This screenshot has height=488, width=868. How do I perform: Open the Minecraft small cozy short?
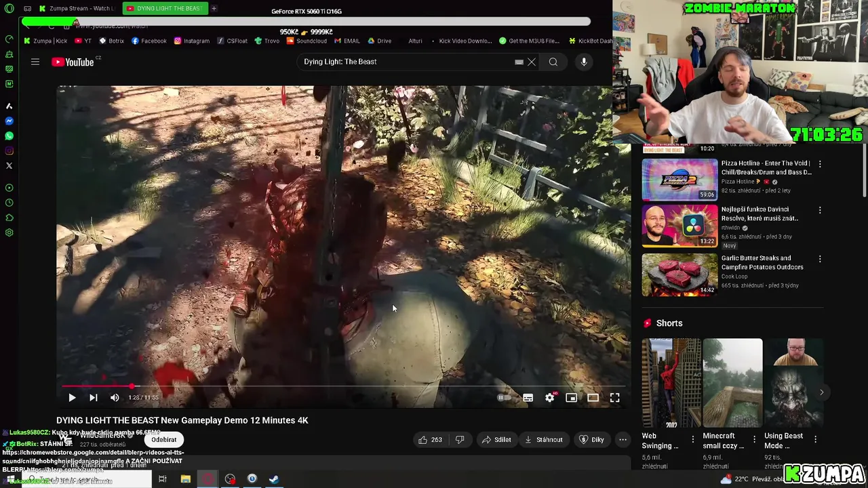coord(732,383)
